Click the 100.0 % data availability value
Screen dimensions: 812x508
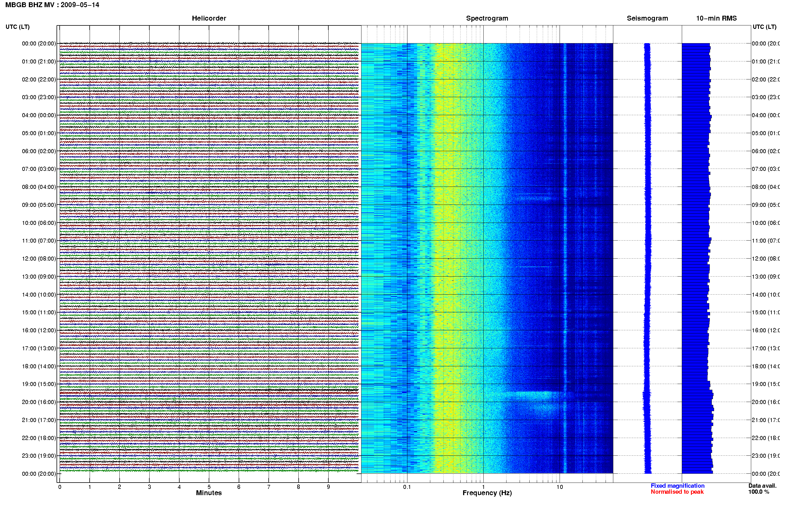(759, 492)
